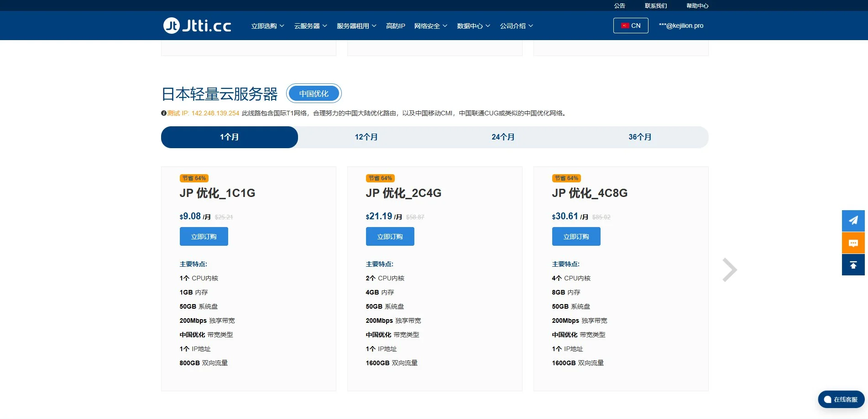
Task: Select the 中国优化 pill toggle
Action: click(x=314, y=93)
